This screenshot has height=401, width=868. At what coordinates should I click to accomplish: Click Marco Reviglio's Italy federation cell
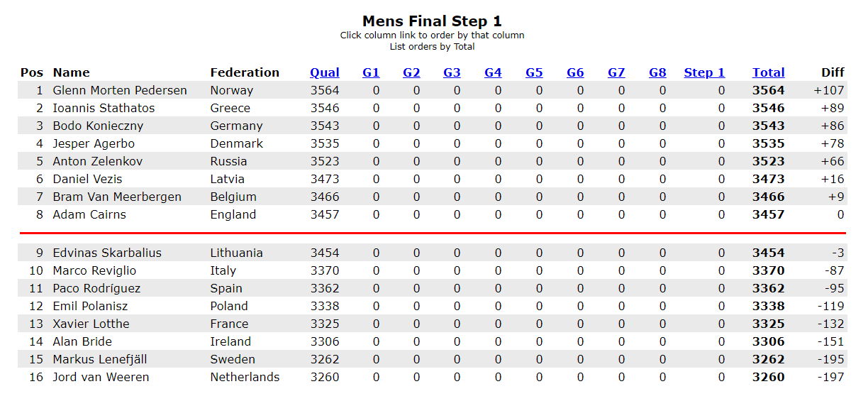(x=223, y=270)
